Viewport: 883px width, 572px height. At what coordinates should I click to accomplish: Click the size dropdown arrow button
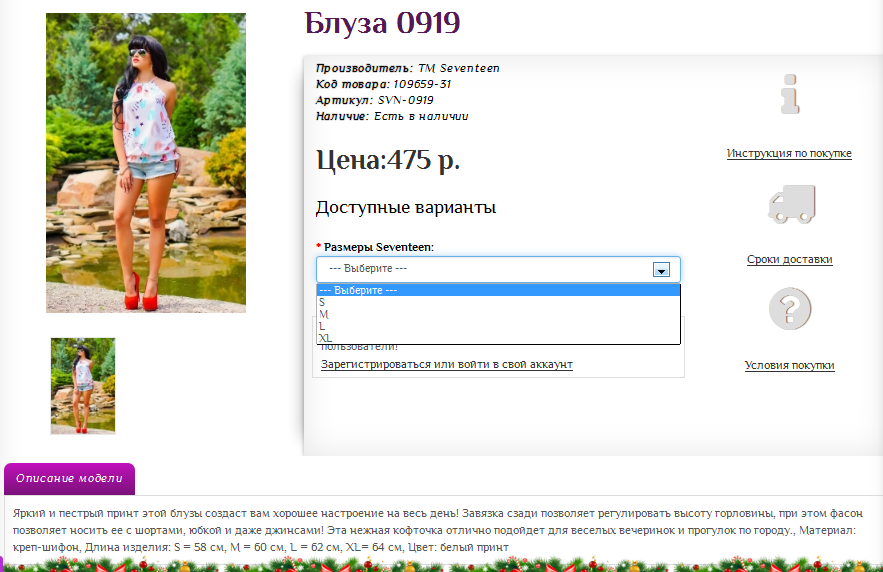click(x=661, y=270)
